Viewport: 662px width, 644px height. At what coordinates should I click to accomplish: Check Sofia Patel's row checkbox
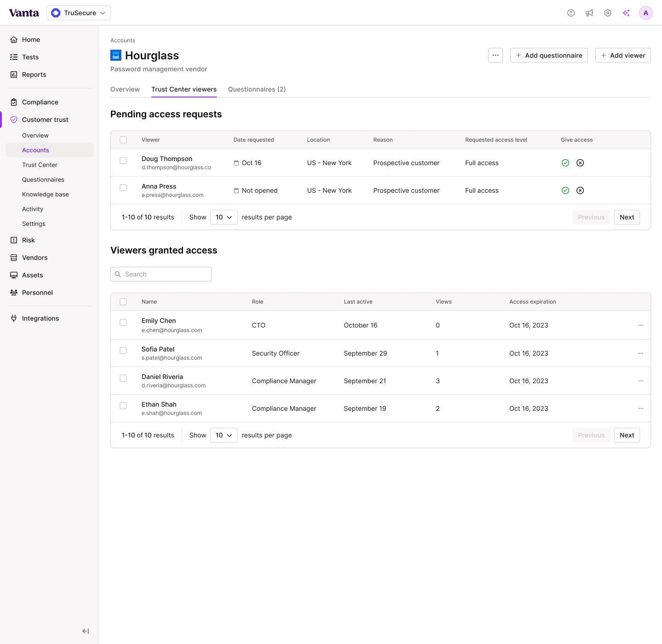123,351
